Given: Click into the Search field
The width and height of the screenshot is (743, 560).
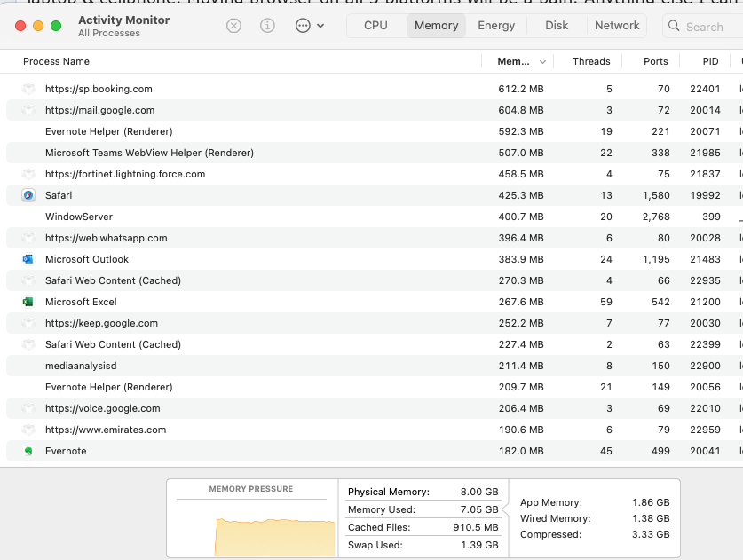Looking at the screenshot, I should tap(705, 26).
